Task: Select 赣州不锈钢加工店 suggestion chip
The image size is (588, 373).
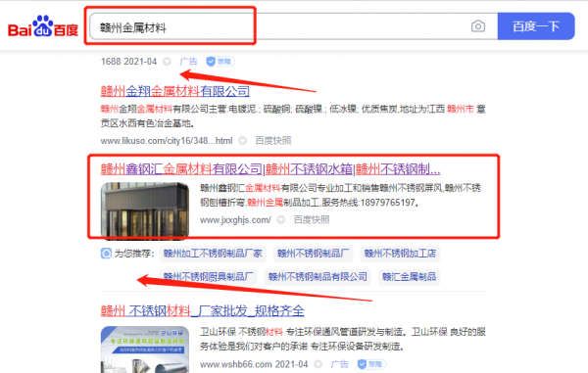Action: click(400, 254)
